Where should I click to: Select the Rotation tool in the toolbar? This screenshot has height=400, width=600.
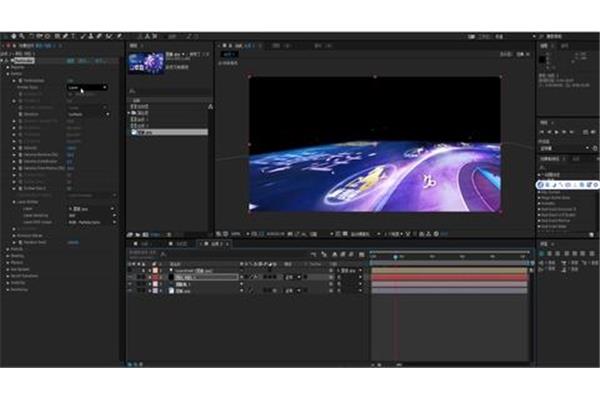pos(31,36)
